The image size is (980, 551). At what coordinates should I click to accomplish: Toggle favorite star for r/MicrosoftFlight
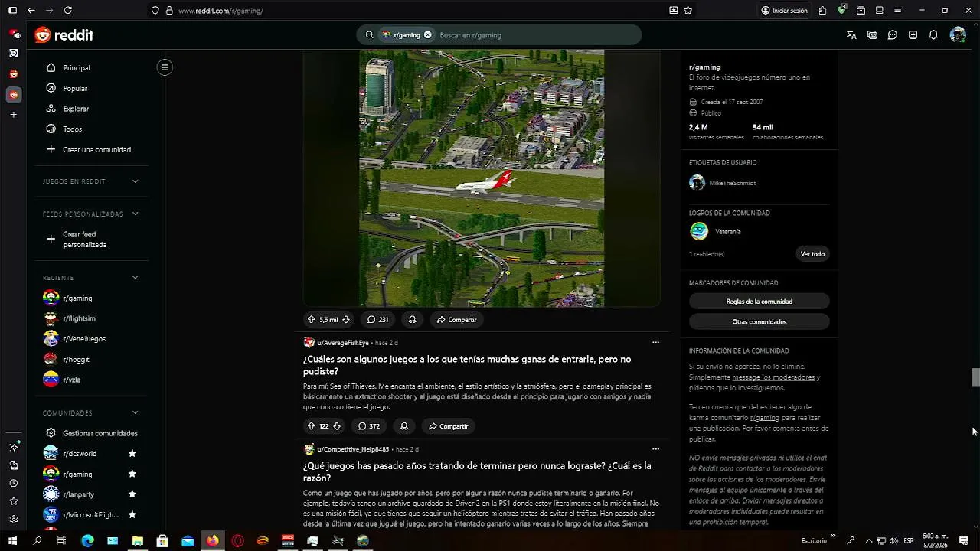[132, 514]
